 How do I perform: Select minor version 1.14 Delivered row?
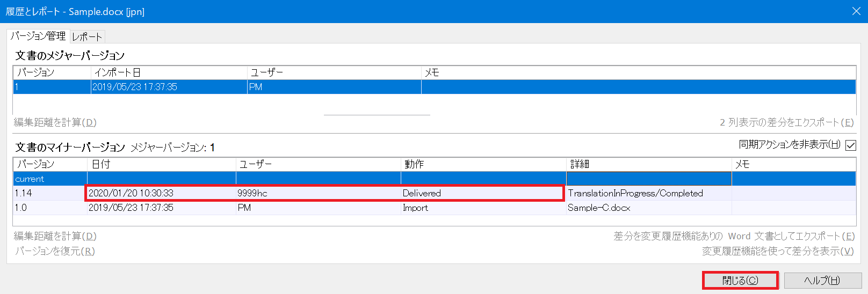[x=322, y=193]
